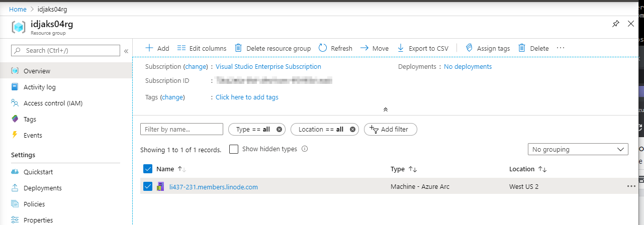
Task: Click the blurred Subscription ID value
Action: pyautogui.click(x=274, y=80)
